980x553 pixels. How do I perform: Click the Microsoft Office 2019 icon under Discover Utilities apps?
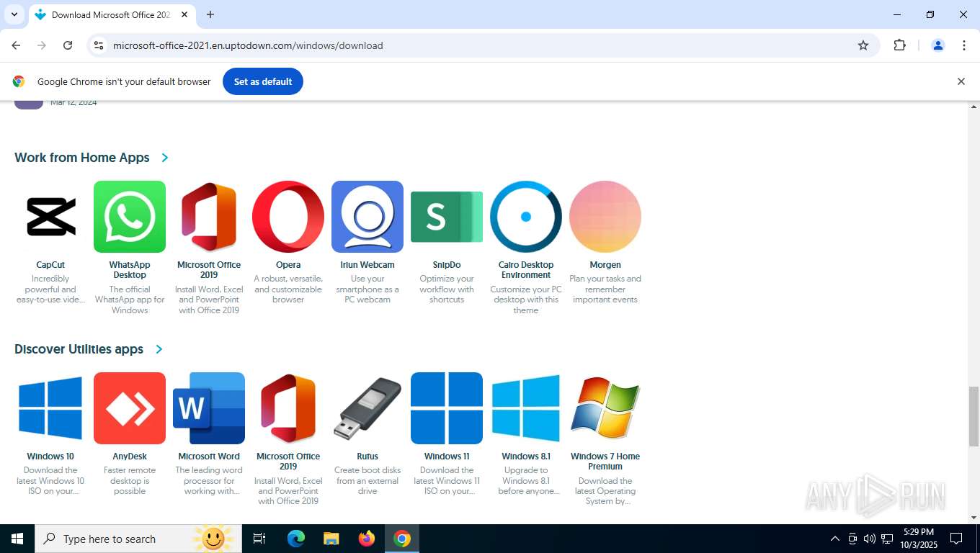[288, 408]
